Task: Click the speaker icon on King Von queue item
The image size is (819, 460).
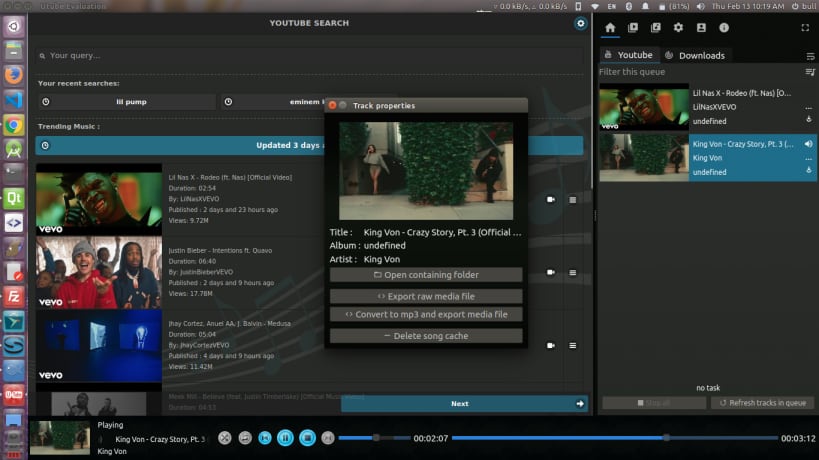Action: click(809, 144)
